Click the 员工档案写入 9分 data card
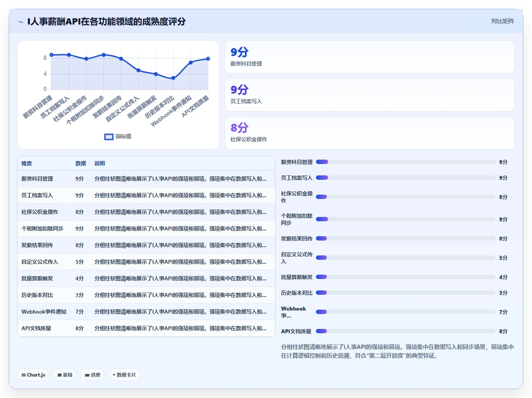This screenshot has width=532, height=398. click(370, 94)
